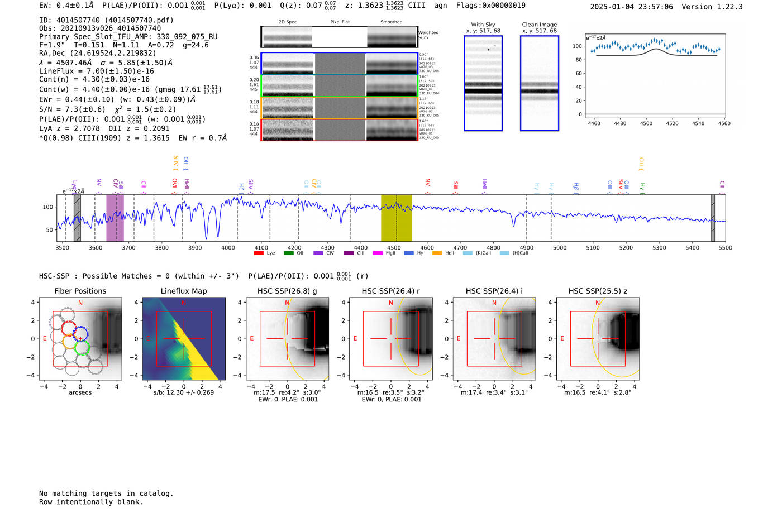This screenshot has height=532, width=782.
Task: Select the Cont(w) gmag 17.61 line
Action: pos(131,89)
